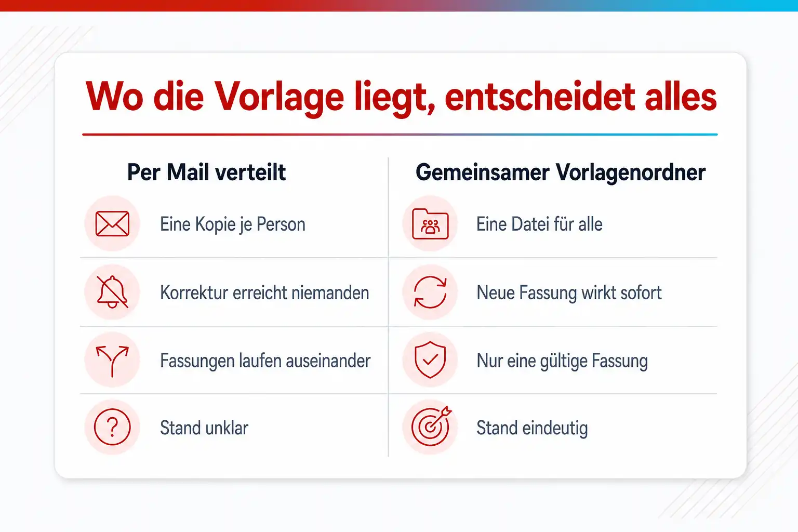Screen dimensions: 798x532
Task: Click the 'Fassungen laufen auseinander' label
Action: [265, 361]
